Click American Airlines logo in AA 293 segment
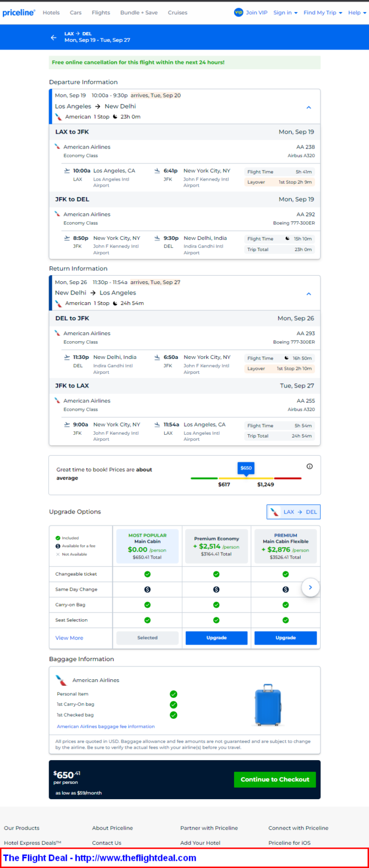This screenshot has height=868, width=369. 57,334
